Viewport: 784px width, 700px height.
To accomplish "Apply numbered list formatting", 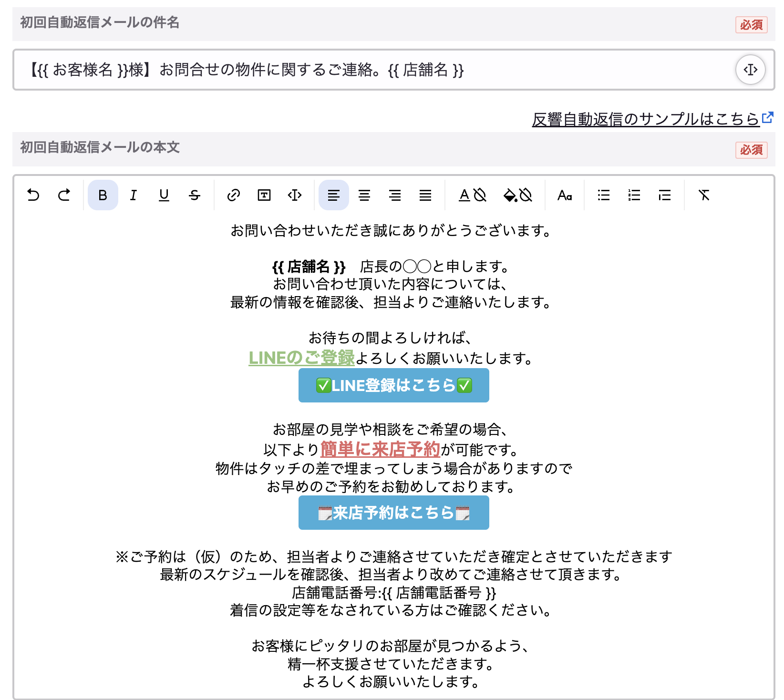I will tap(634, 195).
